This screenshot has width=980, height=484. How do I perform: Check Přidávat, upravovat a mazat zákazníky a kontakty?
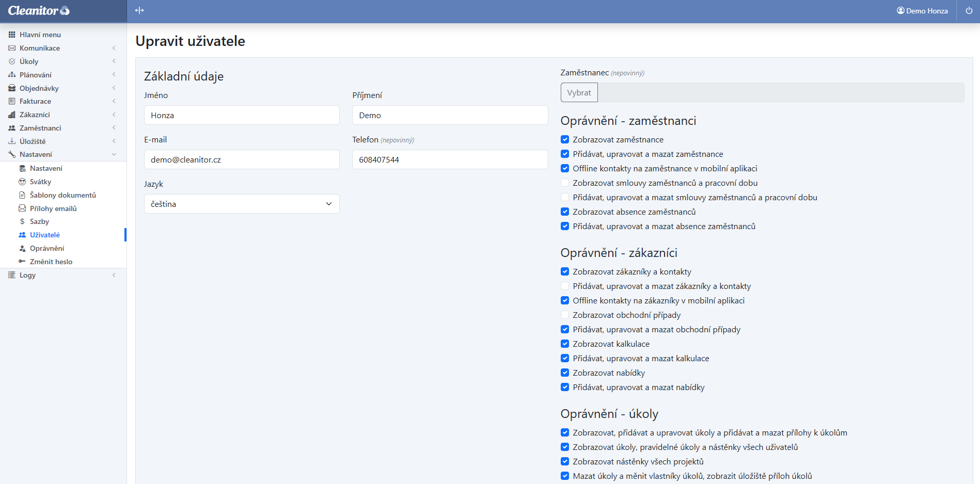pos(565,286)
